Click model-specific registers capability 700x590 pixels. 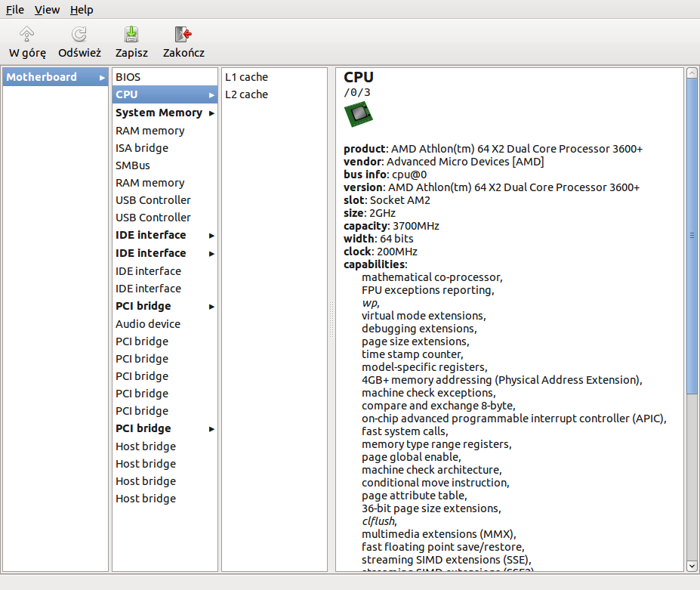pyautogui.click(x=424, y=367)
